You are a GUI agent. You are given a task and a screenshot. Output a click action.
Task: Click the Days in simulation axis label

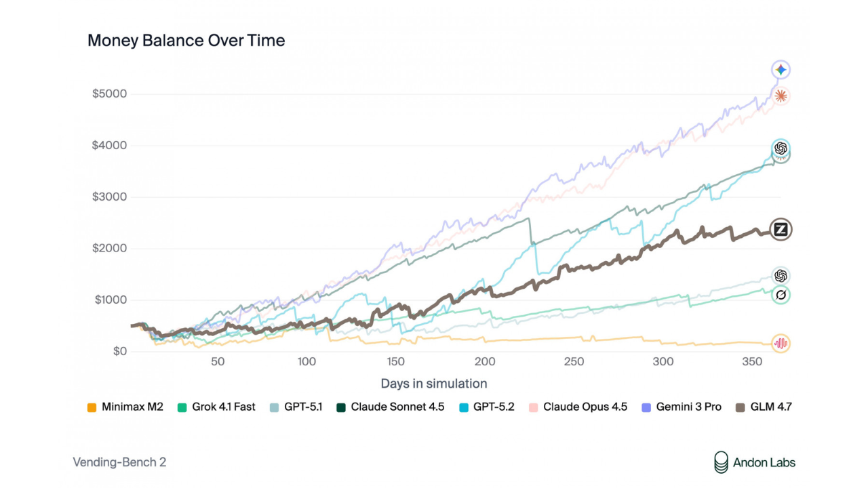(x=434, y=384)
